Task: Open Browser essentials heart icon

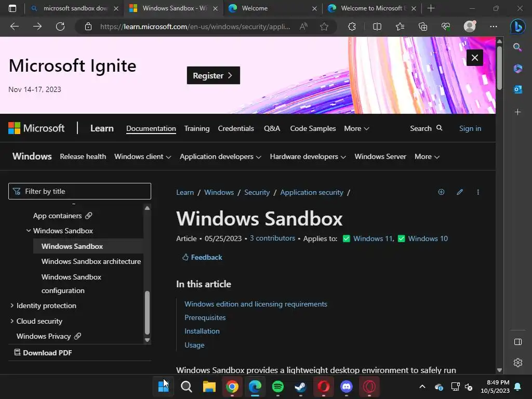Action: click(x=445, y=26)
